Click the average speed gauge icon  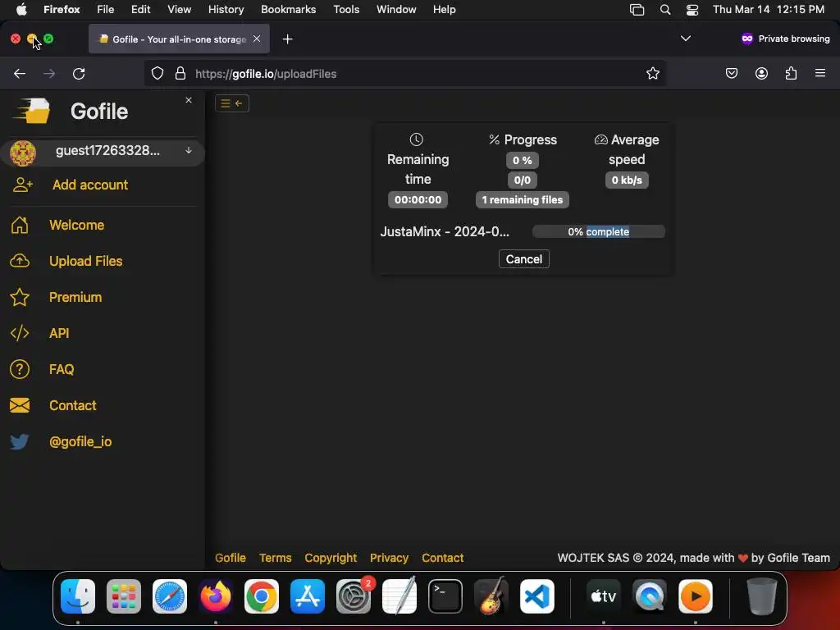[x=601, y=139]
